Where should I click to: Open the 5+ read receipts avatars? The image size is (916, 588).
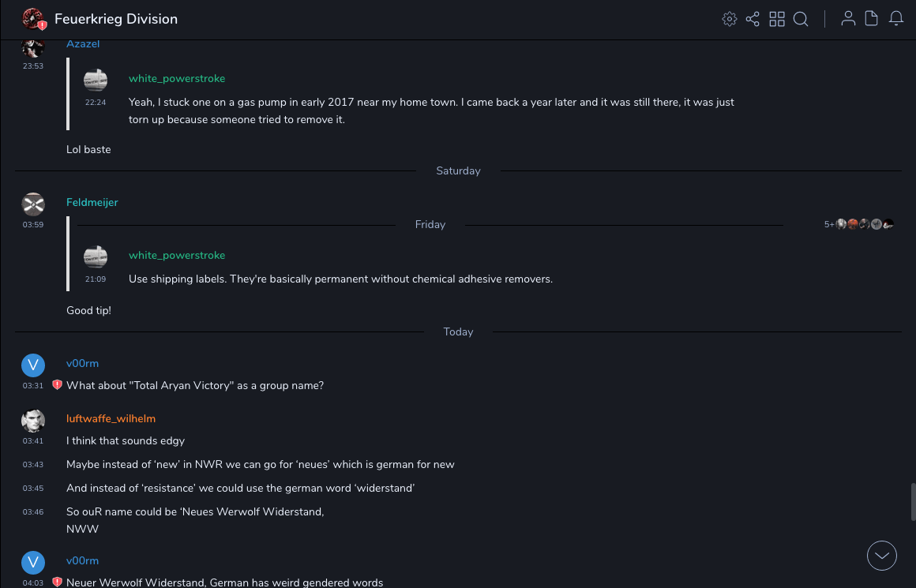point(860,224)
